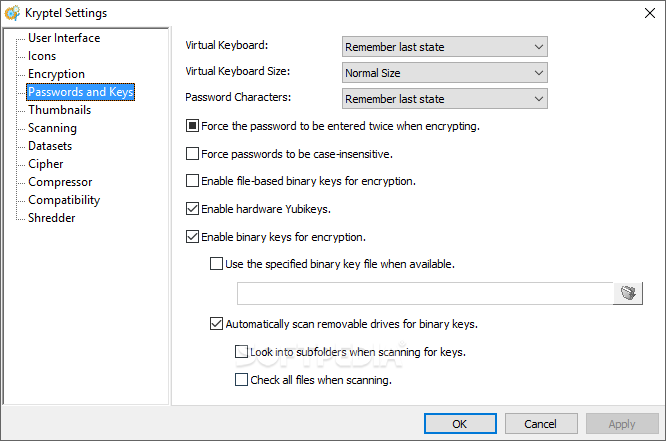Toggle Force the password to be entered twice
Screen dimensions: 666x441
pyautogui.click(x=192, y=126)
